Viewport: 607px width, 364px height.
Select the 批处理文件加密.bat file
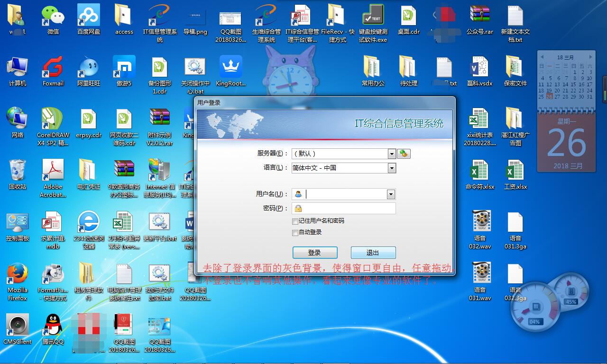(160, 282)
